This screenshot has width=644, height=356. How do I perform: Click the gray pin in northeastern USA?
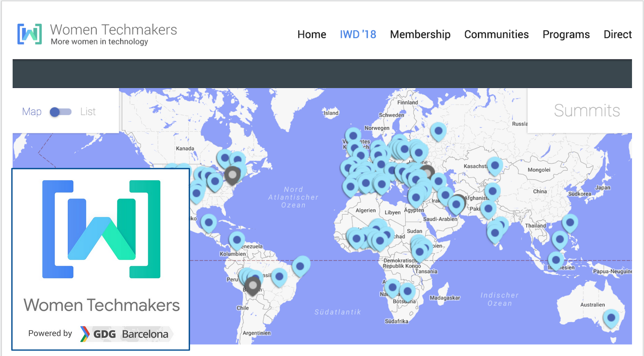pyautogui.click(x=233, y=175)
